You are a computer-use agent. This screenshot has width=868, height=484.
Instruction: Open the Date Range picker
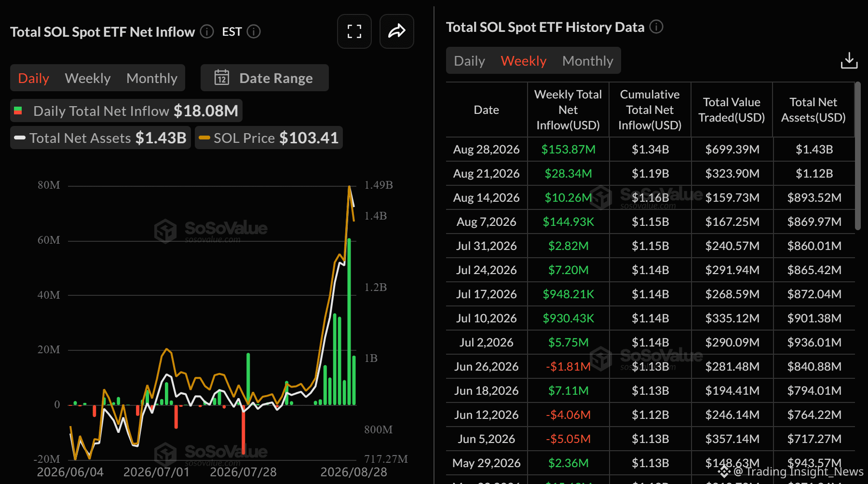coord(265,78)
